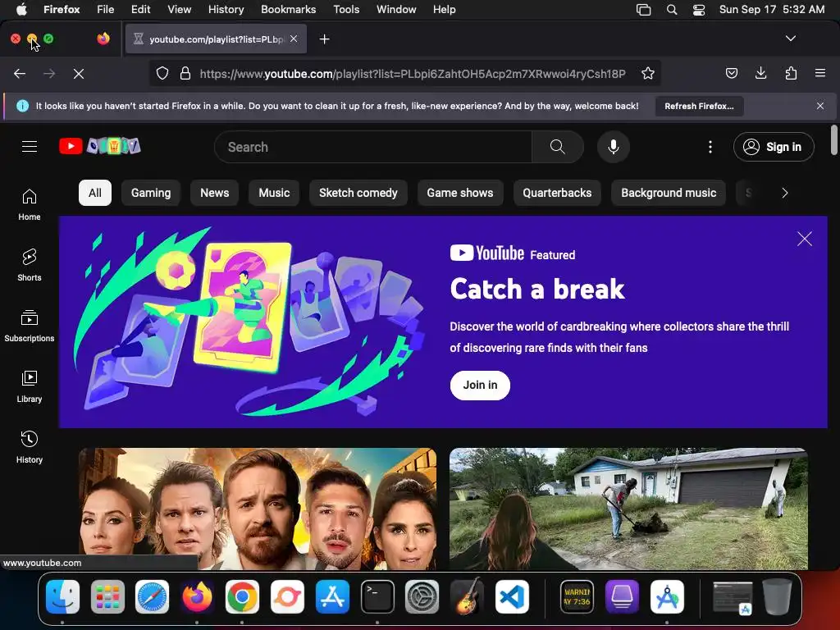Open Subscriptions in sidebar
The image size is (840, 630).
click(30, 326)
